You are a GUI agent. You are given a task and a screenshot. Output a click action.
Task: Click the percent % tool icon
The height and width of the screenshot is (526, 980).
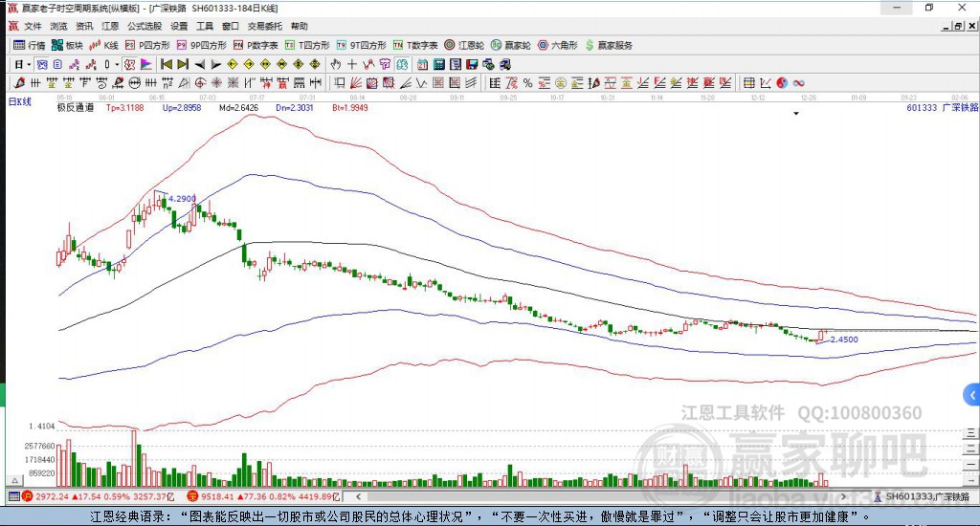[x=527, y=82]
